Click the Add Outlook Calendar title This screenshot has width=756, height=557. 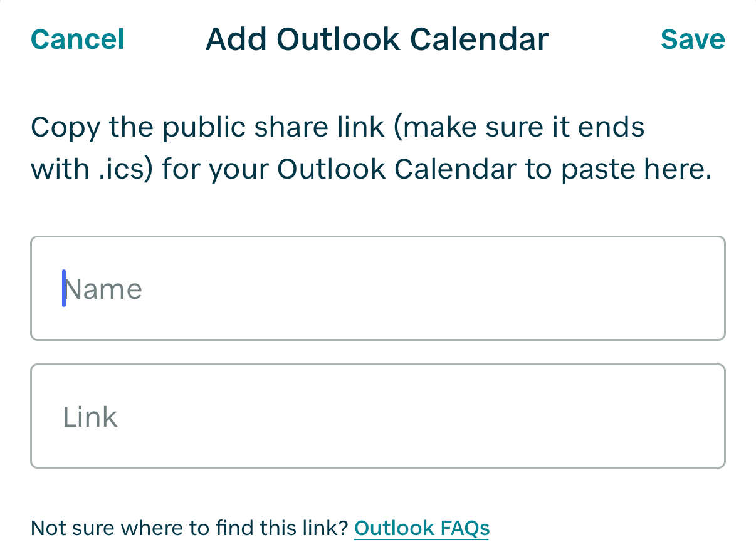pos(377,39)
